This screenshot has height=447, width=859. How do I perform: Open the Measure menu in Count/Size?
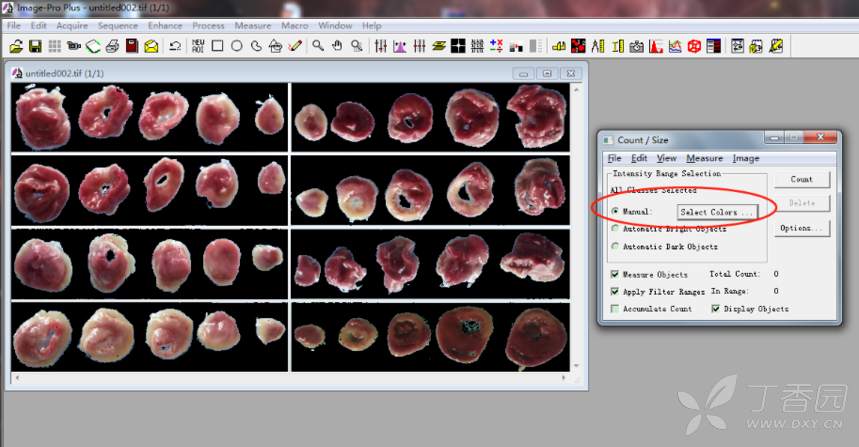tap(704, 158)
